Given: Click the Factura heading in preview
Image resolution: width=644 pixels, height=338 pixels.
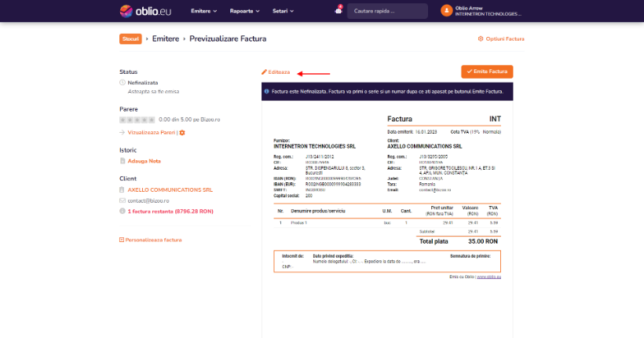Looking at the screenshot, I should 400,119.
